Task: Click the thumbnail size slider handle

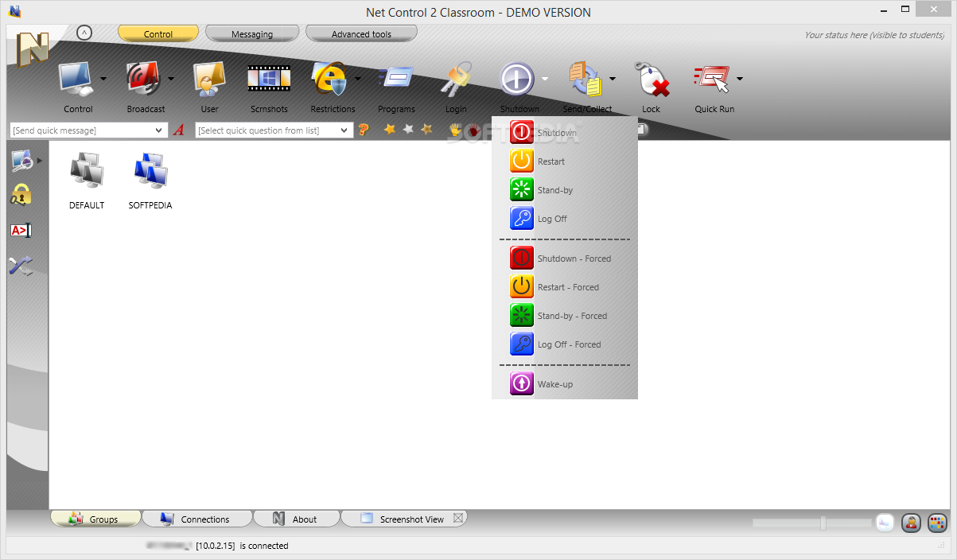Action: point(823,523)
